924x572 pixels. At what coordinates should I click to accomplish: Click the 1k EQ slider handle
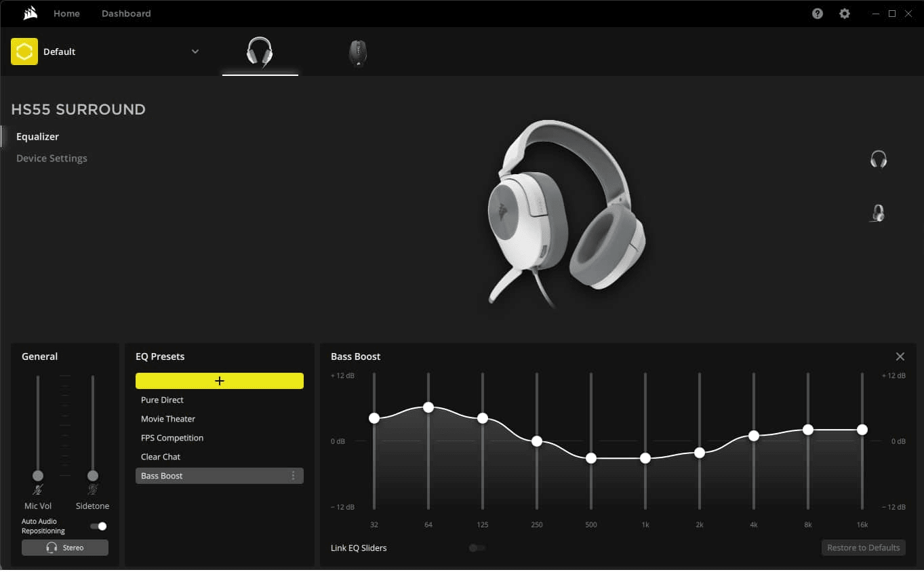(x=645, y=458)
